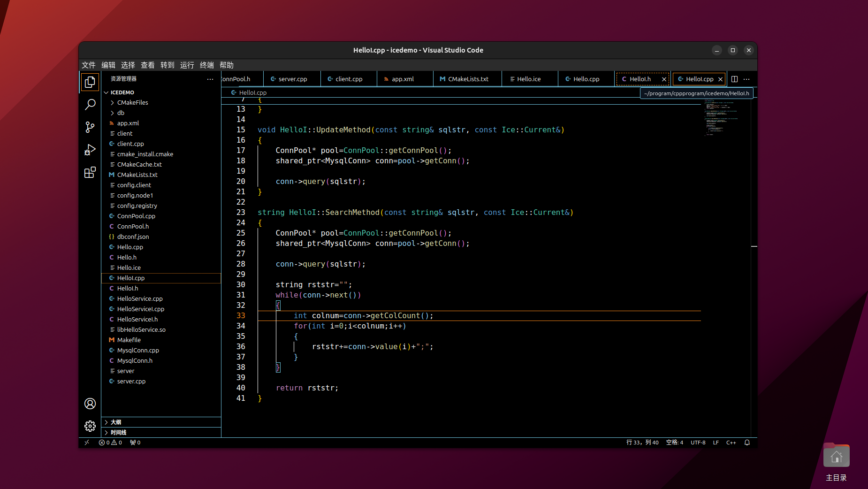Open errors and warnings status indicator
The height and width of the screenshot is (489, 868).
pos(111,442)
